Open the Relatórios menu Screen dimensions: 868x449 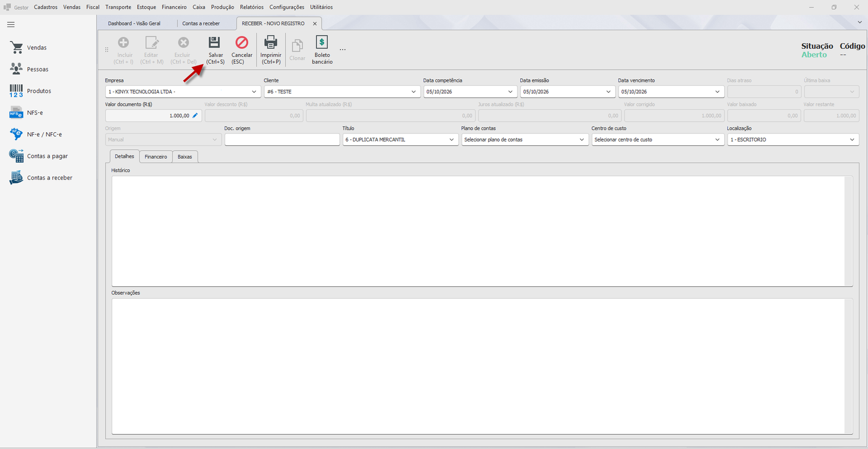pyautogui.click(x=252, y=7)
